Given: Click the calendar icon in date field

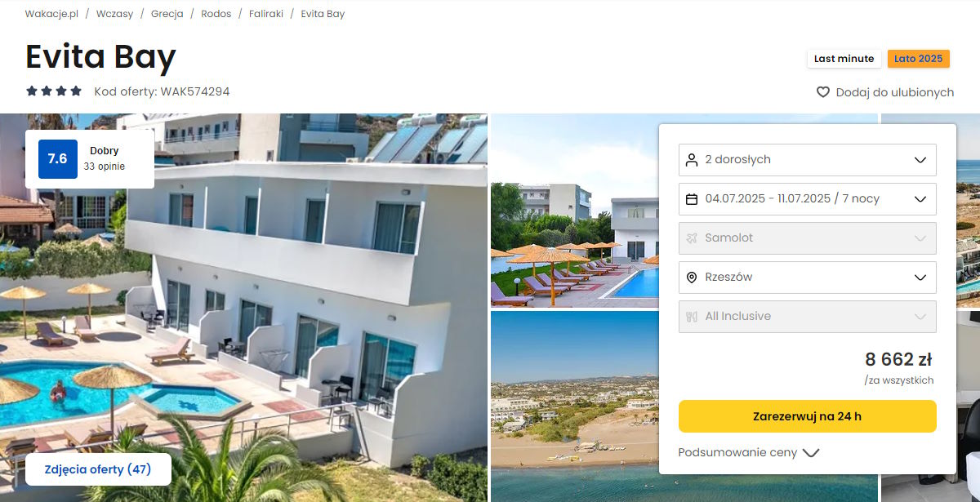Looking at the screenshot, I should tap(692, 198).
